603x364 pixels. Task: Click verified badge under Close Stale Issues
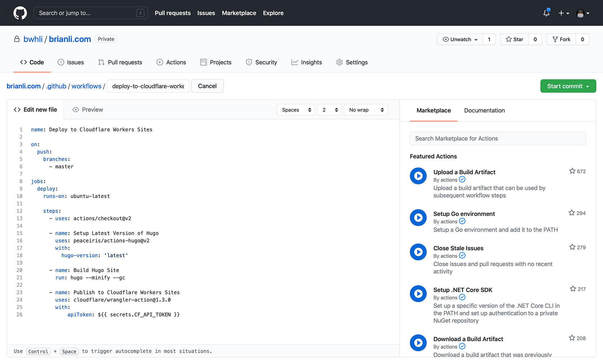tap(462, 256)
